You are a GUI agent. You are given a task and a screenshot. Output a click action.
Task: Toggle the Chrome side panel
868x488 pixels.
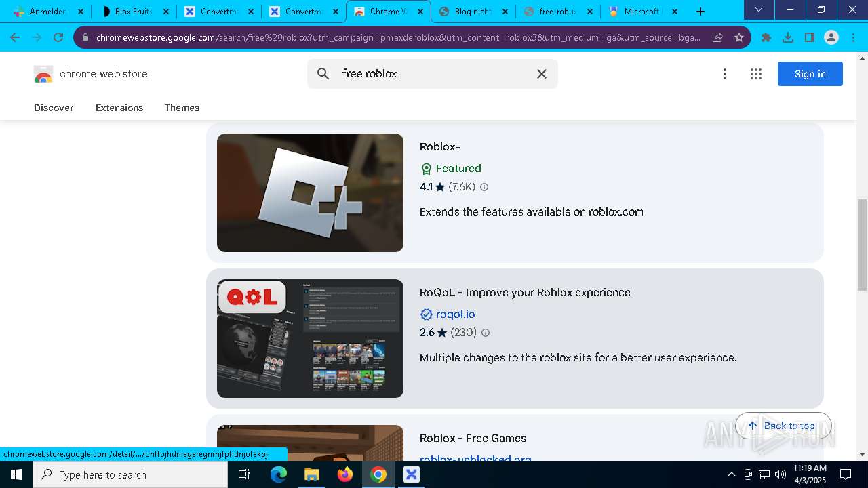810,37
